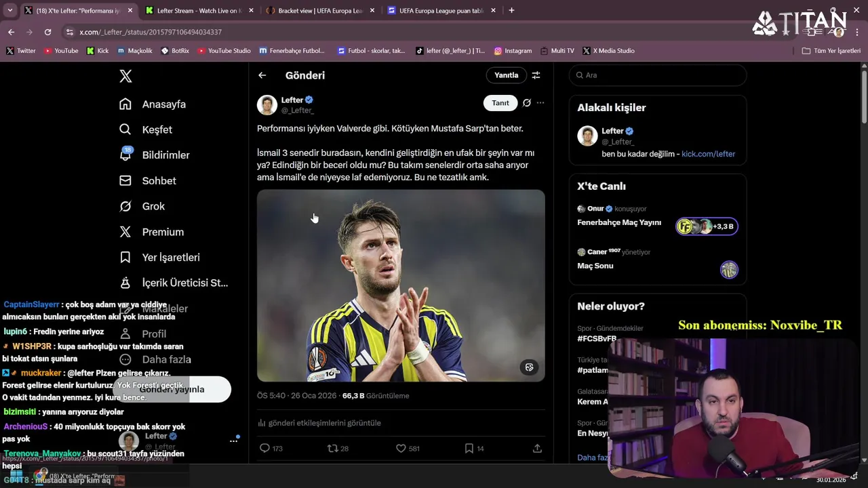Viewport: 868px width, 488px height.
Task: Focus the Ara search field
Action: tap(658, 75)
